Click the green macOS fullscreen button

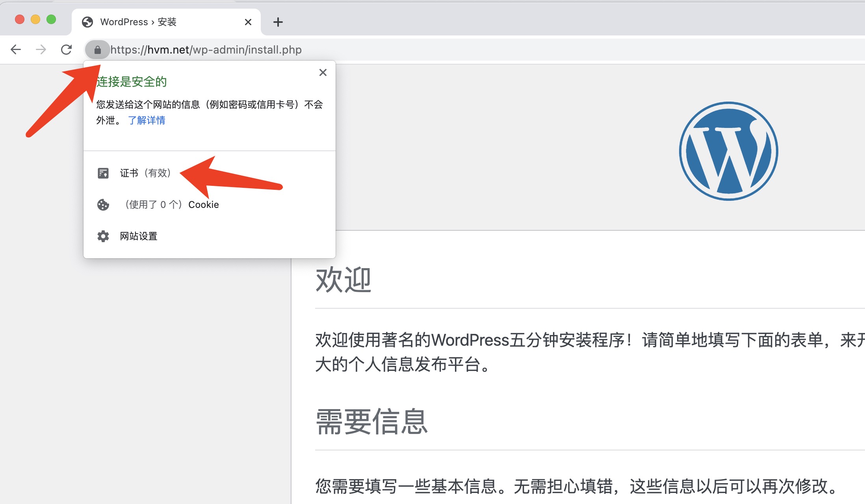51,19
